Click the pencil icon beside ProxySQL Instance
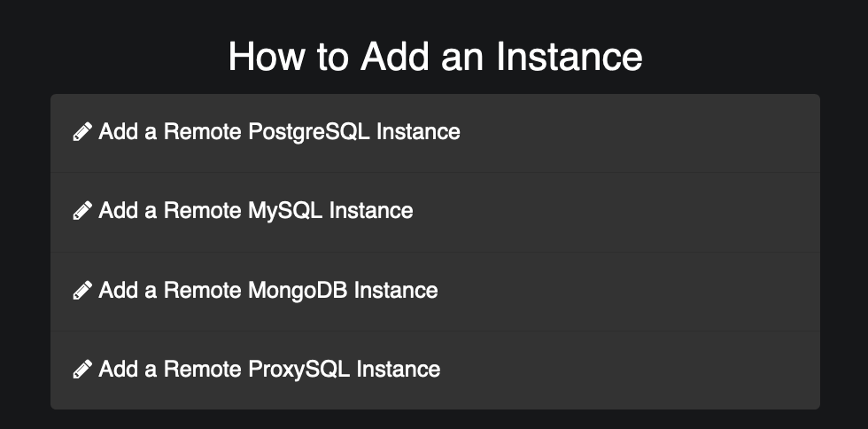Viewport: 868px width, 429px height. 82,369
